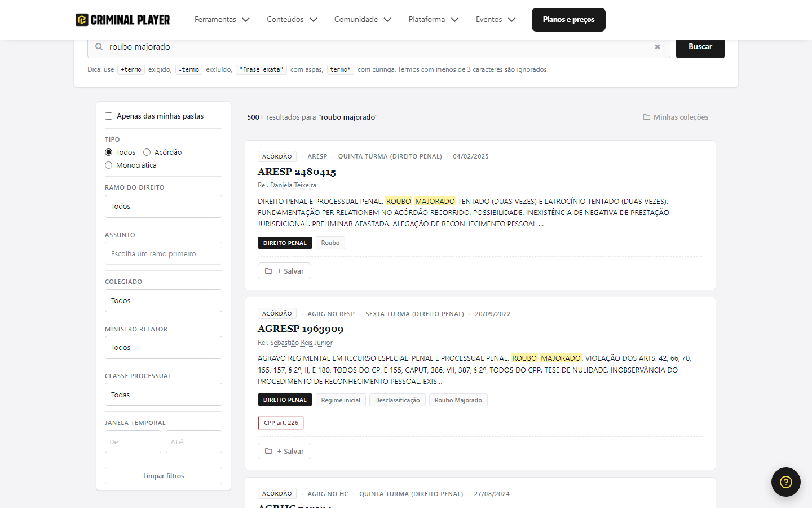
Task: Click the 500+ resultados count text
Action: pyautogui.click(x=312, y=117)
